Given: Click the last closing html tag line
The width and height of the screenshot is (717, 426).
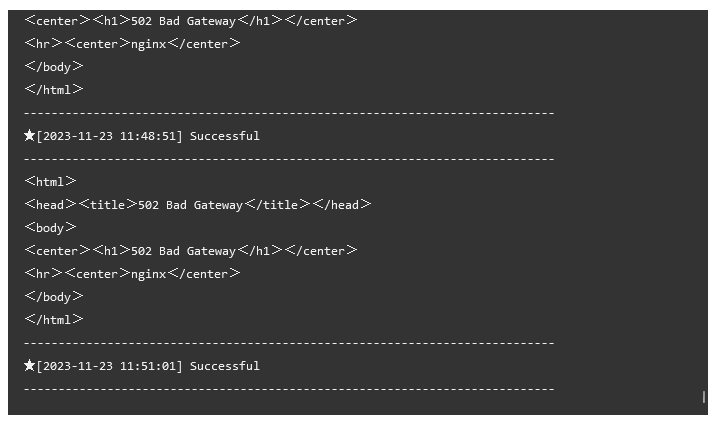Looking at the screenshot, I should (54, 320).
